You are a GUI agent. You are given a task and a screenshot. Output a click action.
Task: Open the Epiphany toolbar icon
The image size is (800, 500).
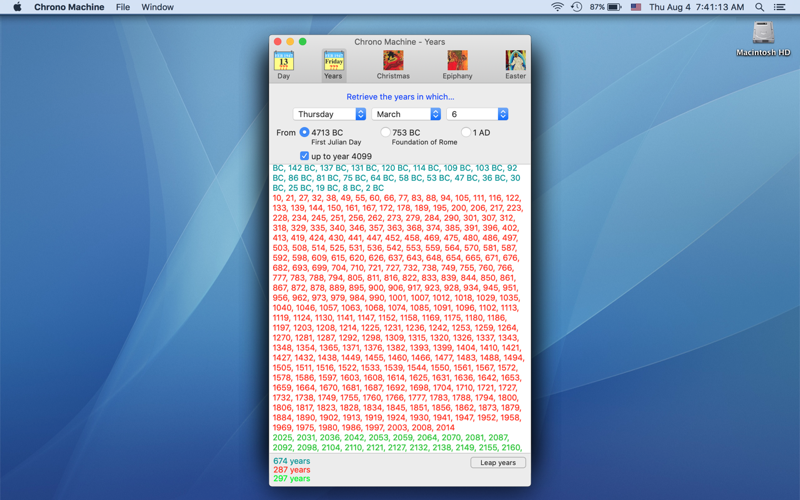point(457,65)
